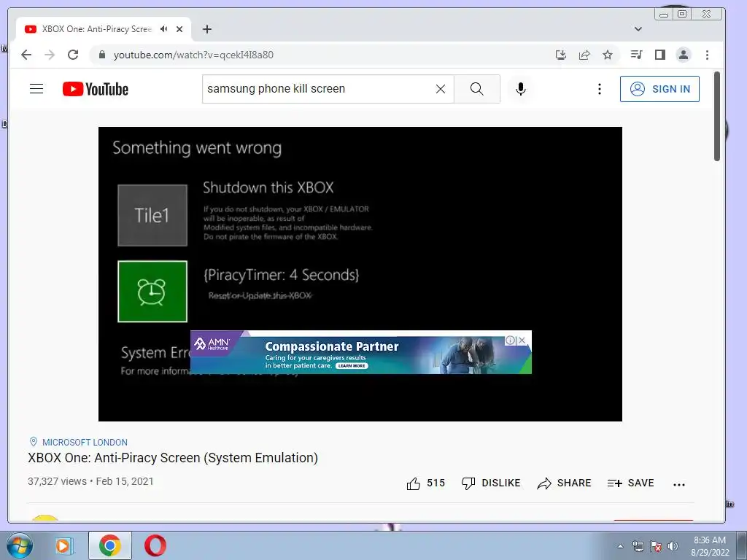
Task: Click the YouTube logo
Action: click(x=96, y=89)
